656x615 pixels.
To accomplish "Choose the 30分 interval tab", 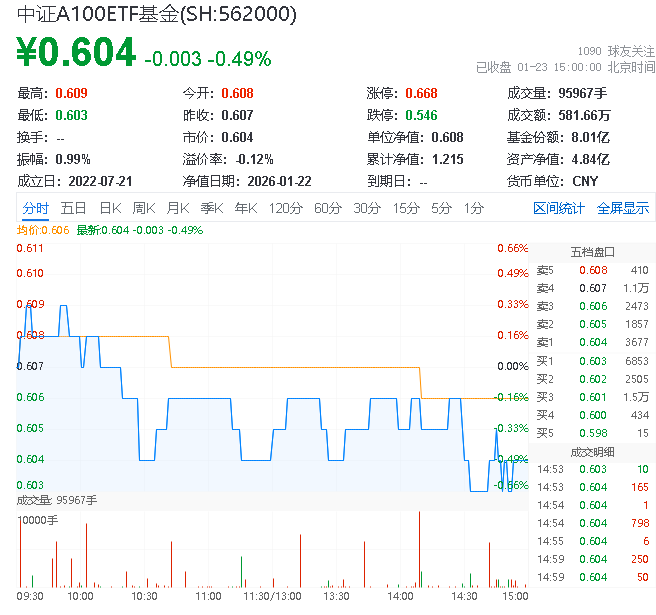I will [x=367, y=208].
